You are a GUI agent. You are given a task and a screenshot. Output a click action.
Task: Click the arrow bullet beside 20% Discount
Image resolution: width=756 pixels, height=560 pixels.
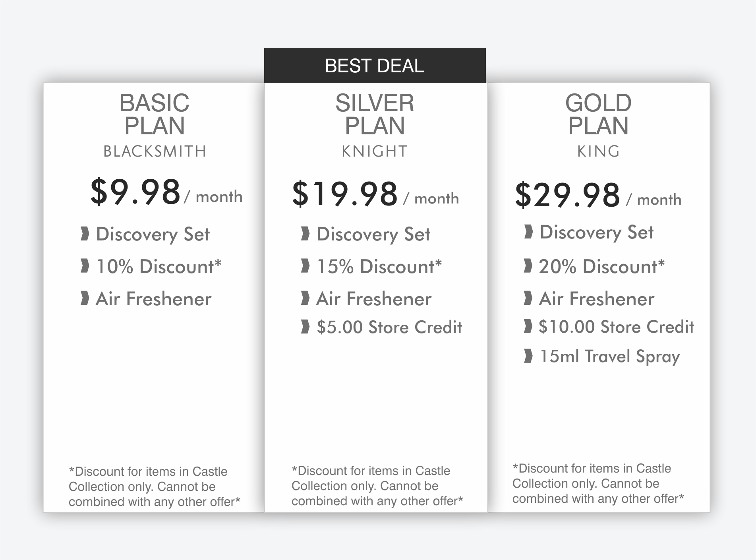(x=528, y=266)
